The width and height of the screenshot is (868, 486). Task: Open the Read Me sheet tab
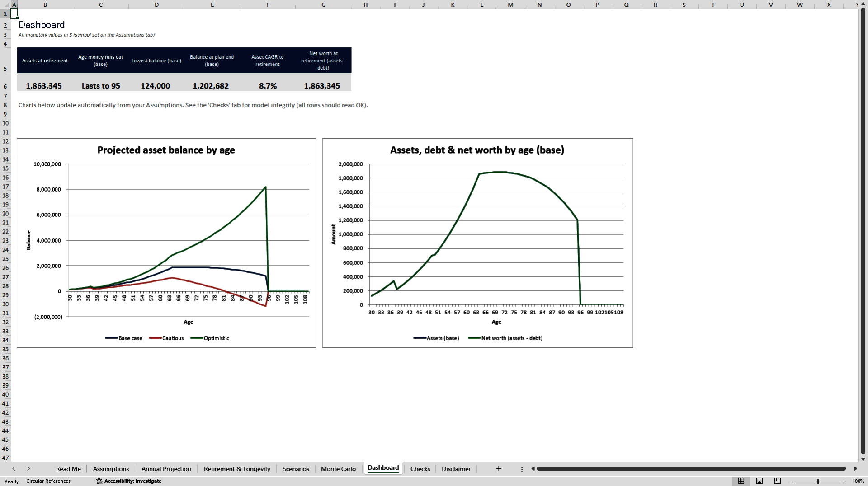[68, 469]
